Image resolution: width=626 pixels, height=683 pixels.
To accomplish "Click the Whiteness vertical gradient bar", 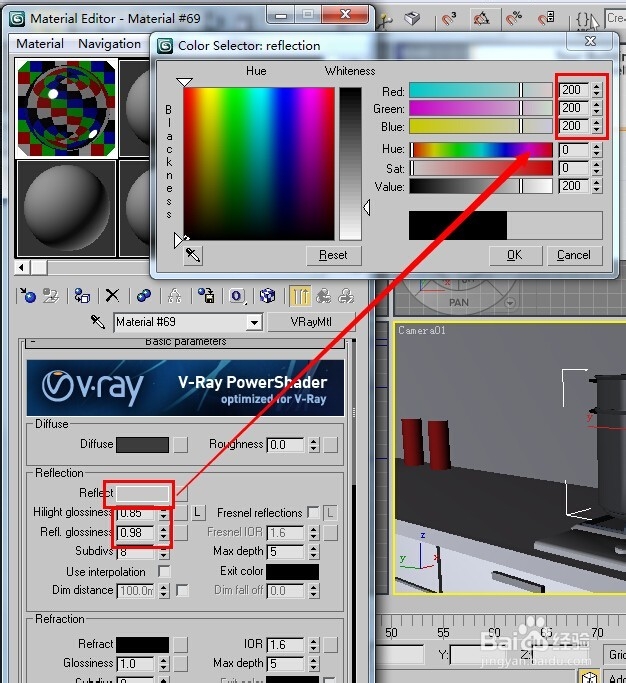I will (x=350, y=163).
